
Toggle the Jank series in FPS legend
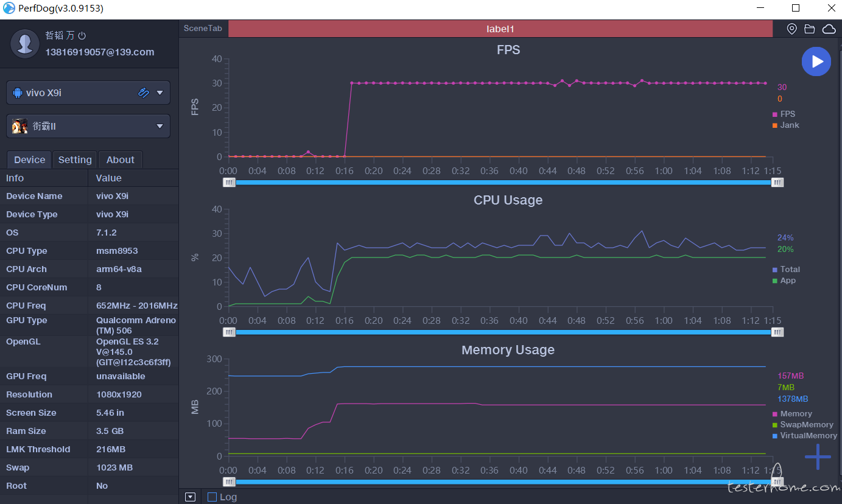coord(785,125)
